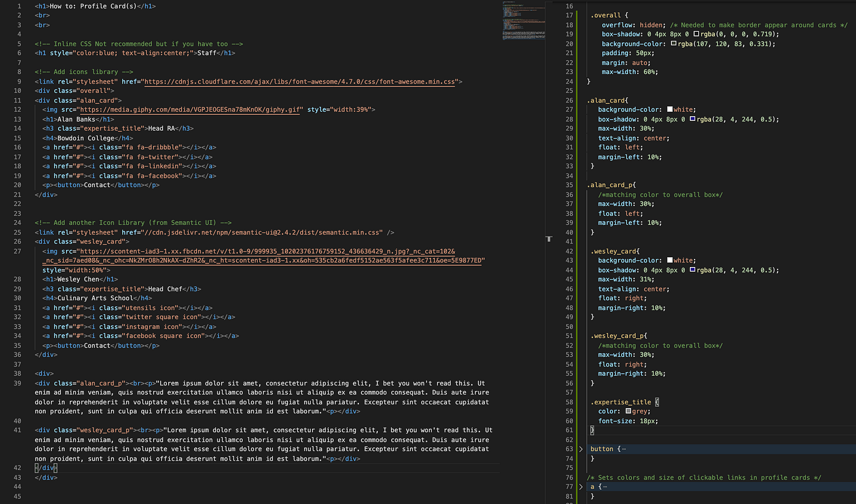Open box-shadow rgba swatch in .wesley_card rule
Viewport: 856px width, 504px height.
click(692, 270)
